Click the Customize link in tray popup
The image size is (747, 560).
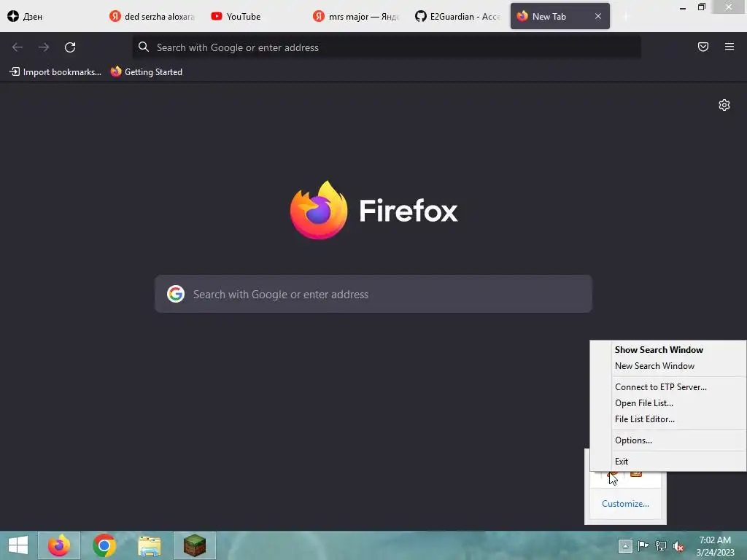pyautogui.click(x=625, y=503)
